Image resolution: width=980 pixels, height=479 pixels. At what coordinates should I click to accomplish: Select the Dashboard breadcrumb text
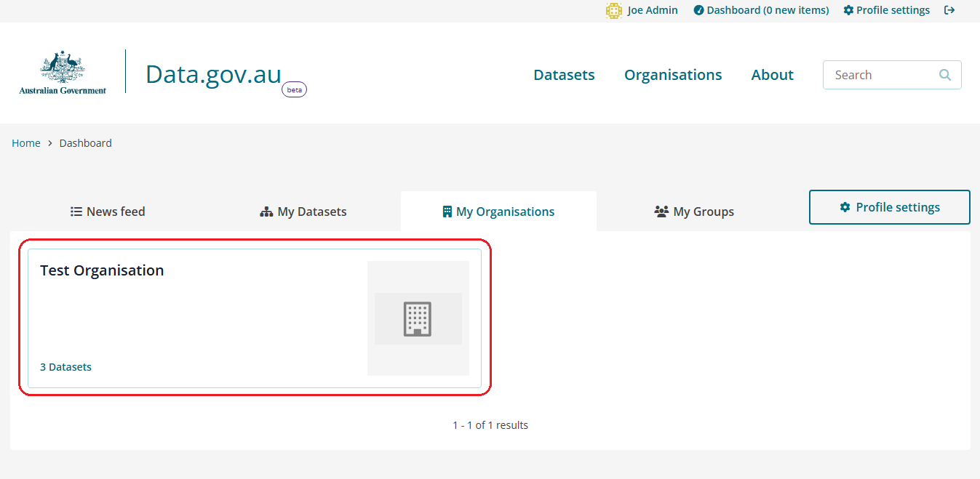86,143
